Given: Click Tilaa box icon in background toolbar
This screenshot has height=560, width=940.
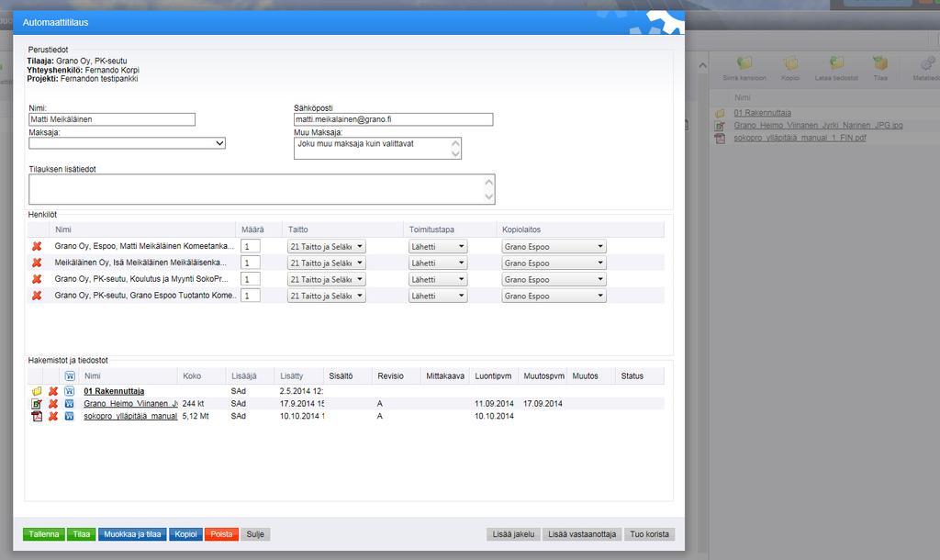Looking at the screenshot, I should pyautogui.click(x=880, y=63).
